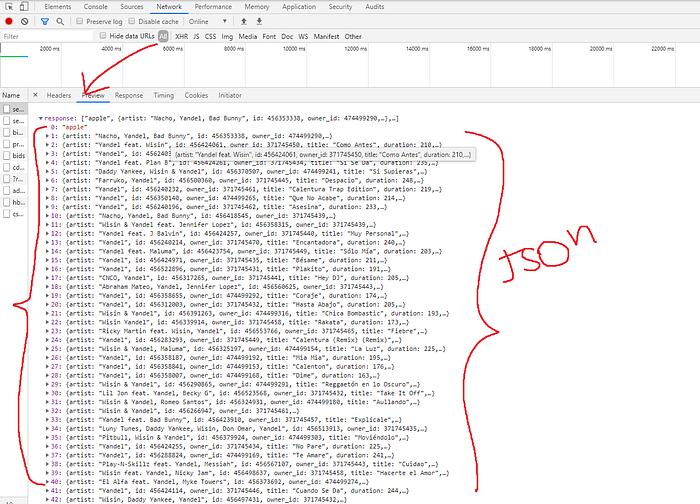Filter requests by Img type
700x504 pixels.
point(227,36)
